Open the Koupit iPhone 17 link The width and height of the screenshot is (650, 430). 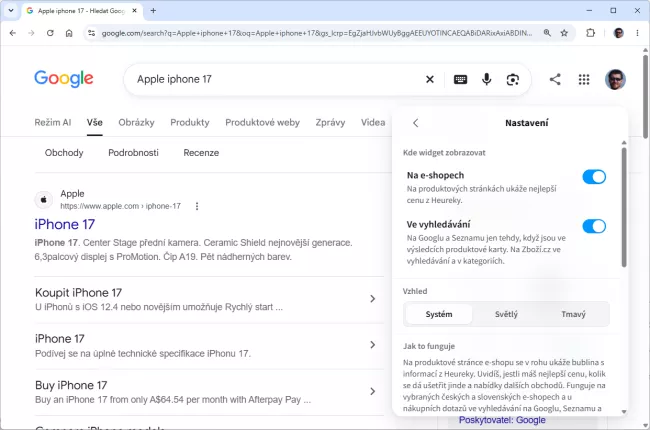click(x=78, y=292)
